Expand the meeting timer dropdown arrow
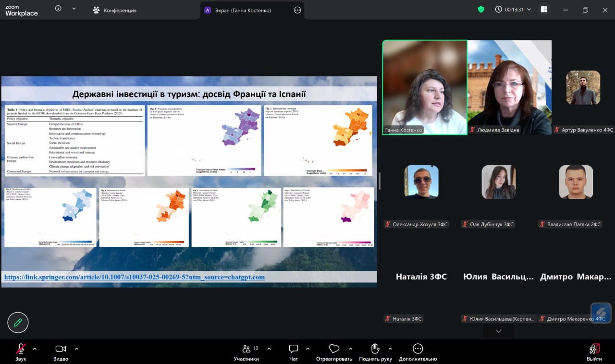Screen dimensions: 615x364 pyautogui.click(x=529, y=10)
